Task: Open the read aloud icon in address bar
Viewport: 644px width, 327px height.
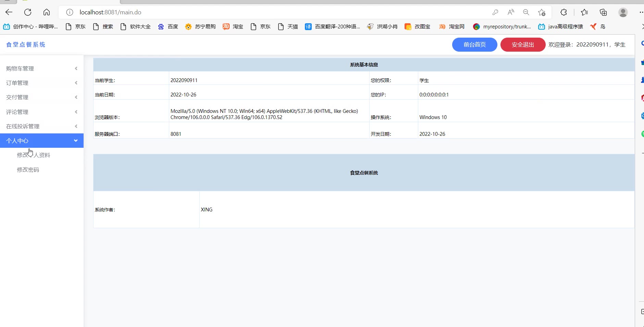Action: pyautogui.click(x=511, y=12)
